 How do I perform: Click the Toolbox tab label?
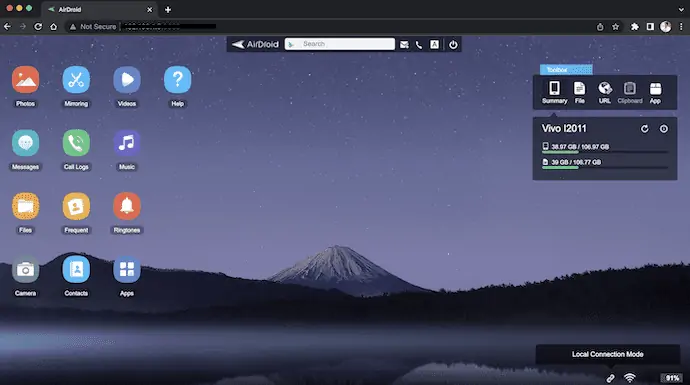(566, 70)
